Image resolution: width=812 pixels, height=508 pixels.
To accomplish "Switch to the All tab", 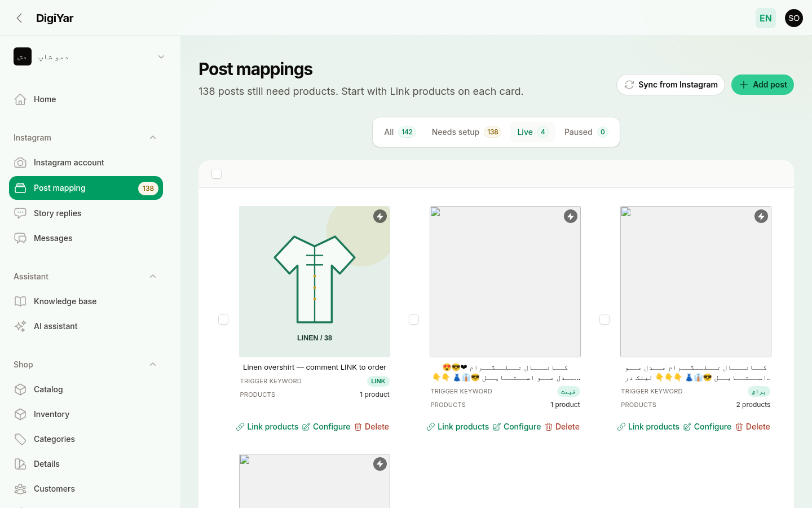I will coord(400,132).
